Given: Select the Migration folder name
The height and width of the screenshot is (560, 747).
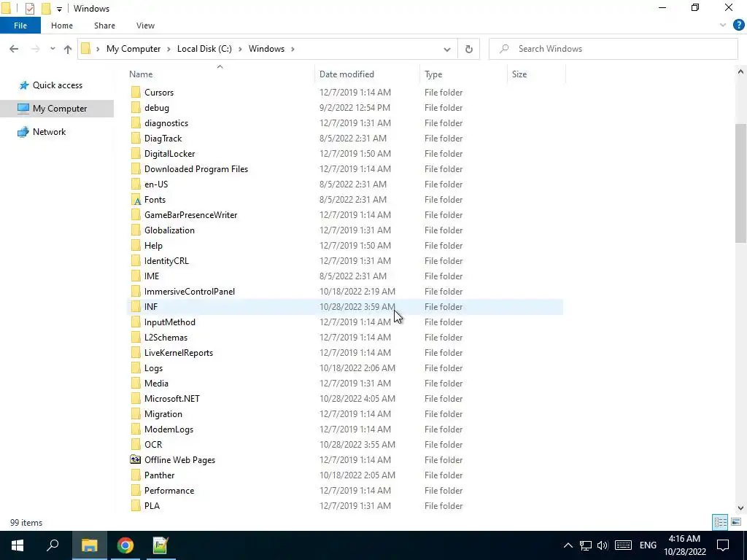Looking at the screenshot, I should 163,414.
